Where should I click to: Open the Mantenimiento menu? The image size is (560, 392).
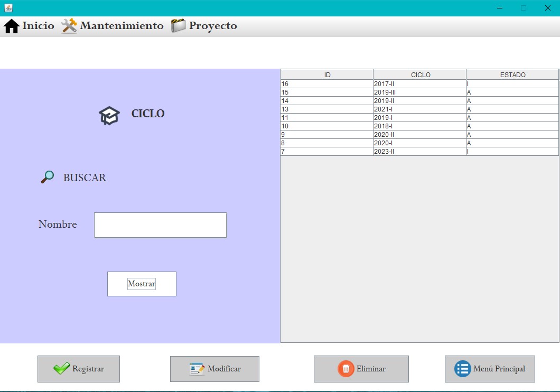click(x=112, y=26)
